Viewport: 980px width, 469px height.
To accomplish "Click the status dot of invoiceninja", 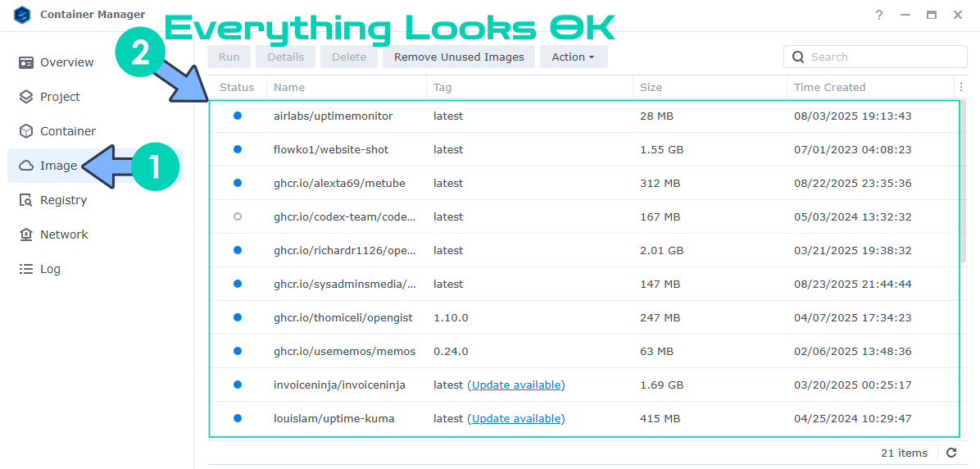I will click(238, 385).
